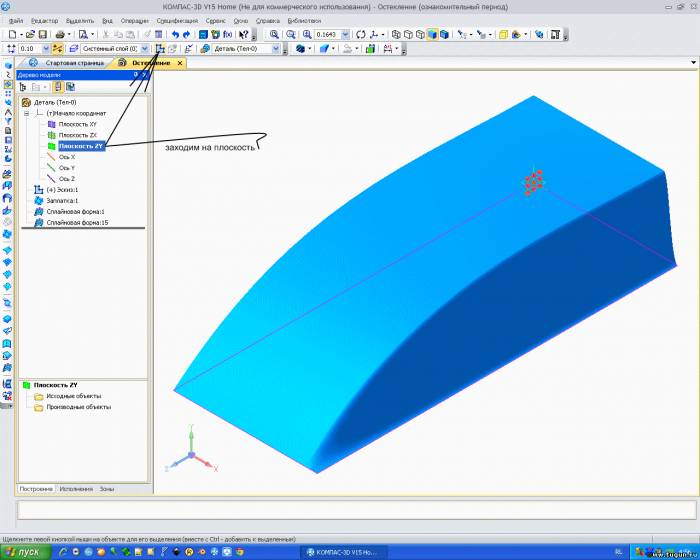Select shaded display mode cube icon
Screen dimensions: 700x560
point(432,34)
